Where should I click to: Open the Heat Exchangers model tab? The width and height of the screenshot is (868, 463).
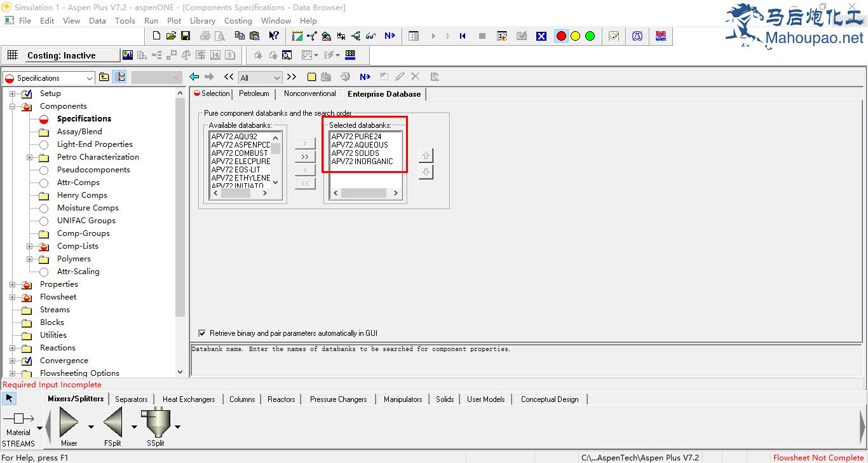click(189, 399)
